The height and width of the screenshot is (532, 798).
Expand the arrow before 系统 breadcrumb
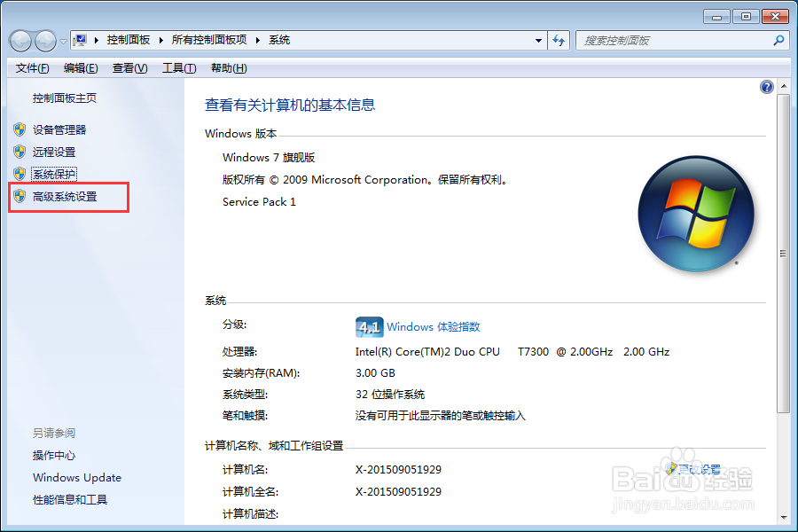(x=258, y=40)
